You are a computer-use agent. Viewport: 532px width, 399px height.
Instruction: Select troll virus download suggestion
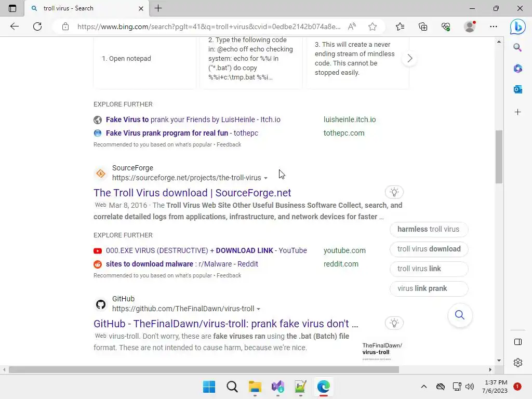(x=429, y=249)
